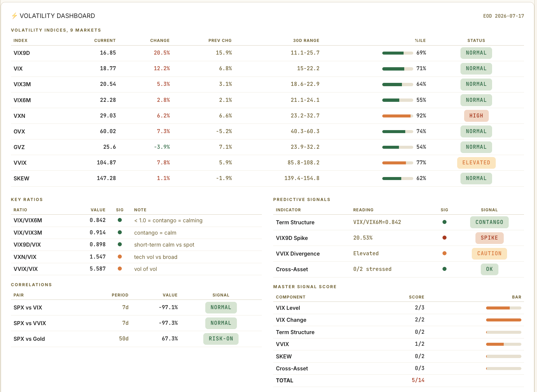537x392 pixels.
Task: Click the PREDICTIVE SIGNALS section heading
Action: click(x=302, y=200)
